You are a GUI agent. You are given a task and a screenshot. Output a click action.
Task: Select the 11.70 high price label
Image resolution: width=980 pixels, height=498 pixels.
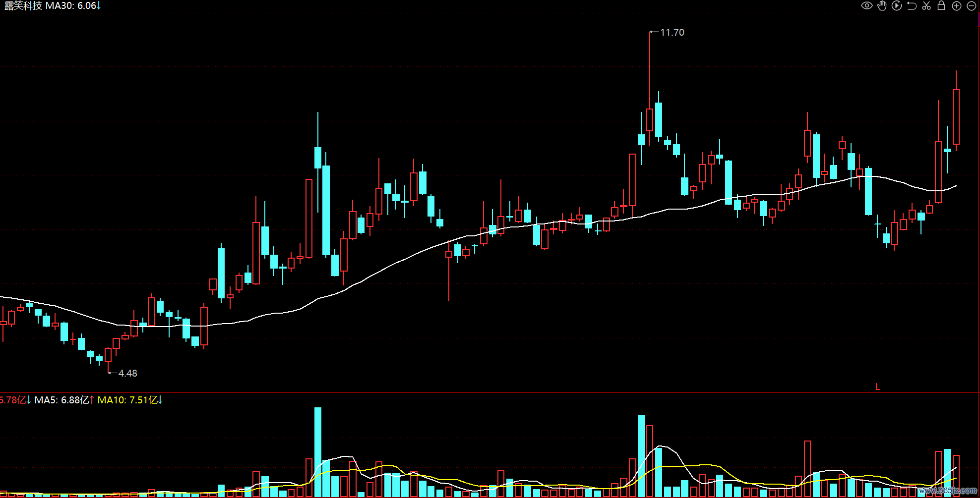(672, 32)
